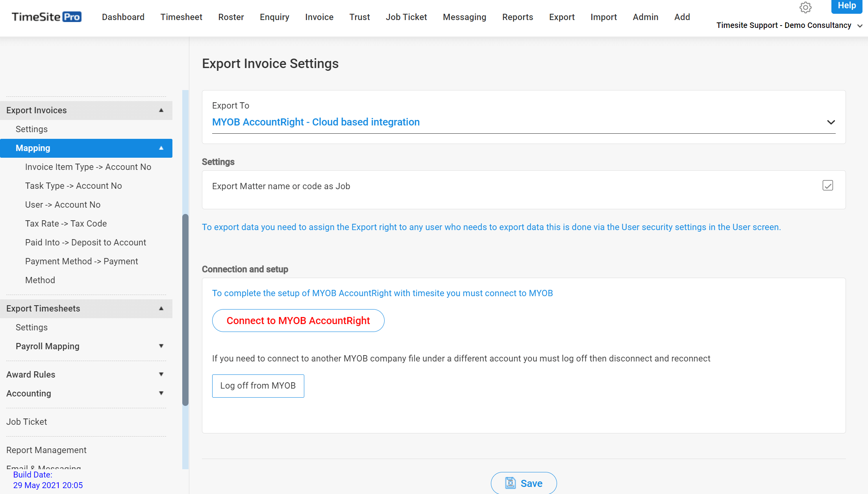
Task: Select Payment Method -> Payment Method
Action: pyautogui.click(x=81, y=271)
